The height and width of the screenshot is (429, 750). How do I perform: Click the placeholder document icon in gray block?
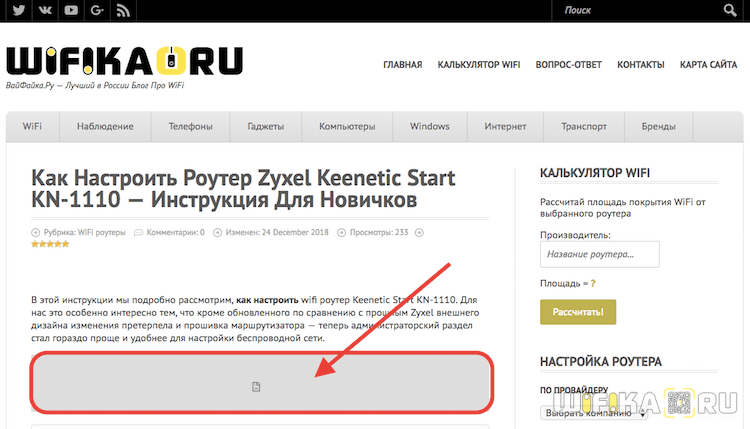(x=256, y=386)
